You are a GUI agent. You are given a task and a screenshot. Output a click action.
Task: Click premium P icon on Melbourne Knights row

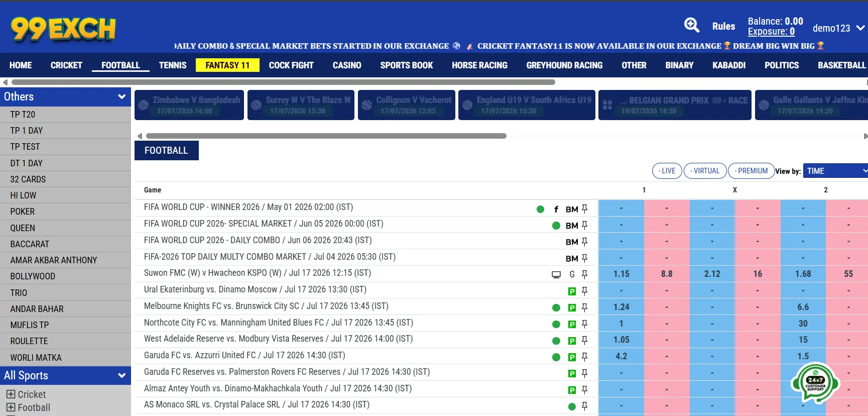click(x=572, y=307)
